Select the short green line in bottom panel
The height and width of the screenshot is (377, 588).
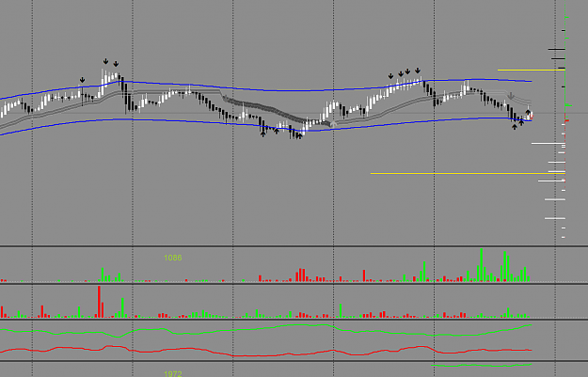pyautogui.click(x=482, y=365)
